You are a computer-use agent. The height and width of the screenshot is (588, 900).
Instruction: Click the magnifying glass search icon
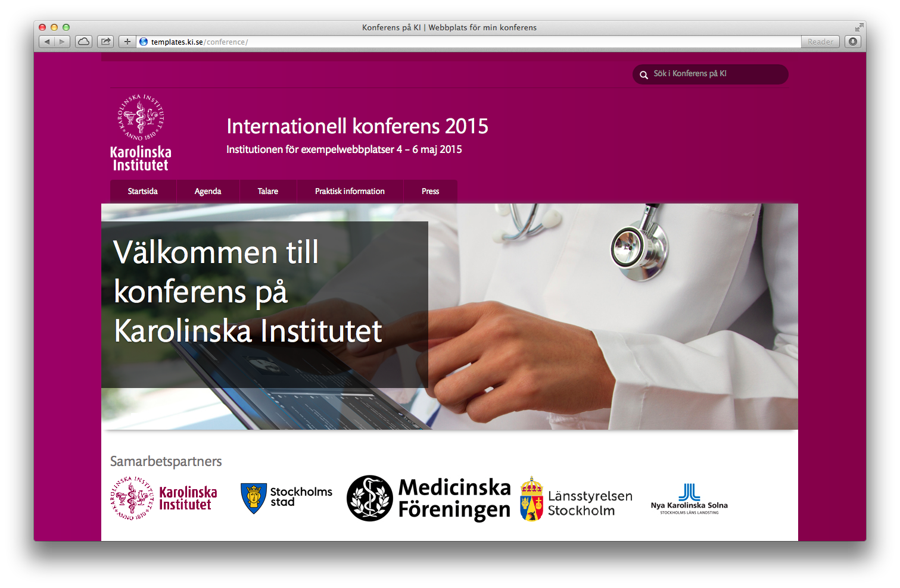[x=644, y=75]
